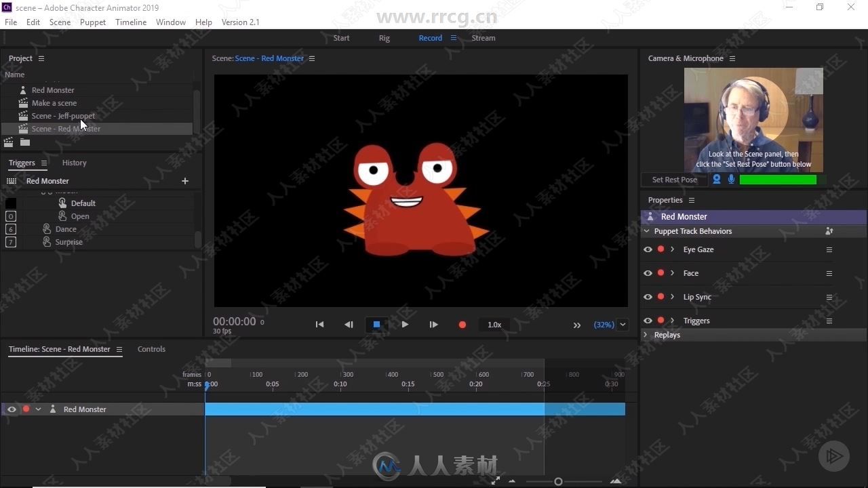Image resolution: width=868 pixels, height=488 pixels.
Task: Click the double-chevron overflow icon beside zoom
Action: click(x=577, y=325)
